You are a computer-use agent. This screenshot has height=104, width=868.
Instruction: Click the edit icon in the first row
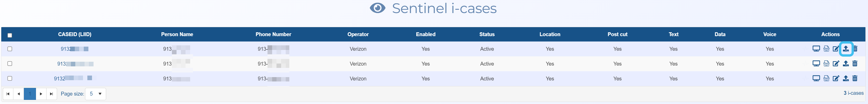[x=836, y=49]
